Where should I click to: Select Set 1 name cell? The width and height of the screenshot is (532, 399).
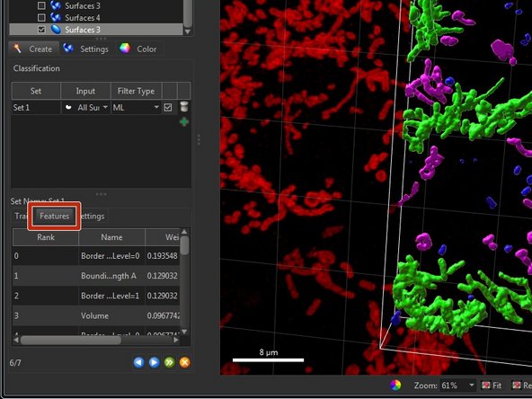(x=36, y=108)
